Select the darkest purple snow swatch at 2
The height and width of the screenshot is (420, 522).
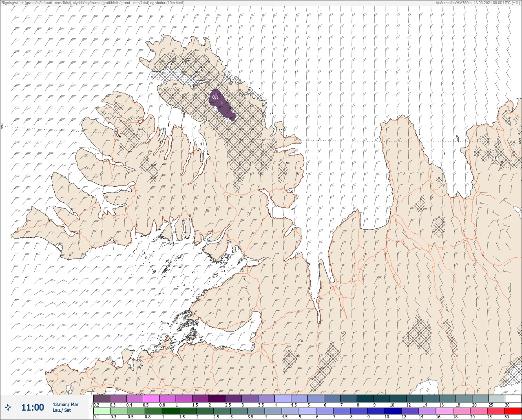217,398
